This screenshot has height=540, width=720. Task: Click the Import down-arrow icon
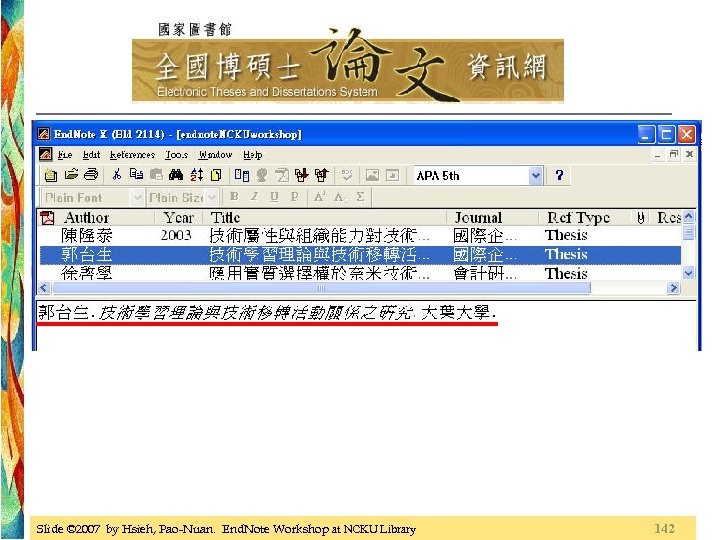click(302, 175)
